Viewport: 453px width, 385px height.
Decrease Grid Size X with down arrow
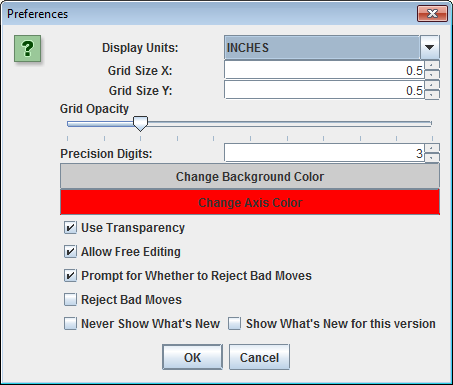pyautogui.click(x=432, y=75)
